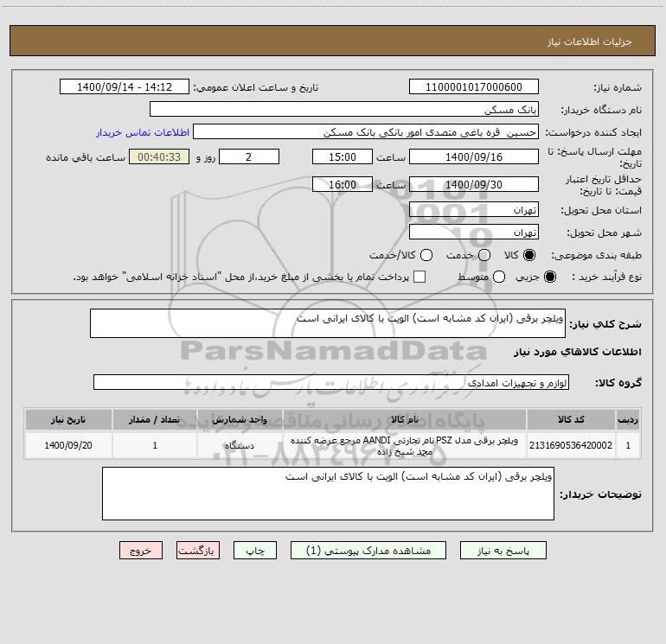The width and height of the screenshot is (666, 644).
Task: Open the اطلاعات تماس خریدار link
Action: pos(143,132)
